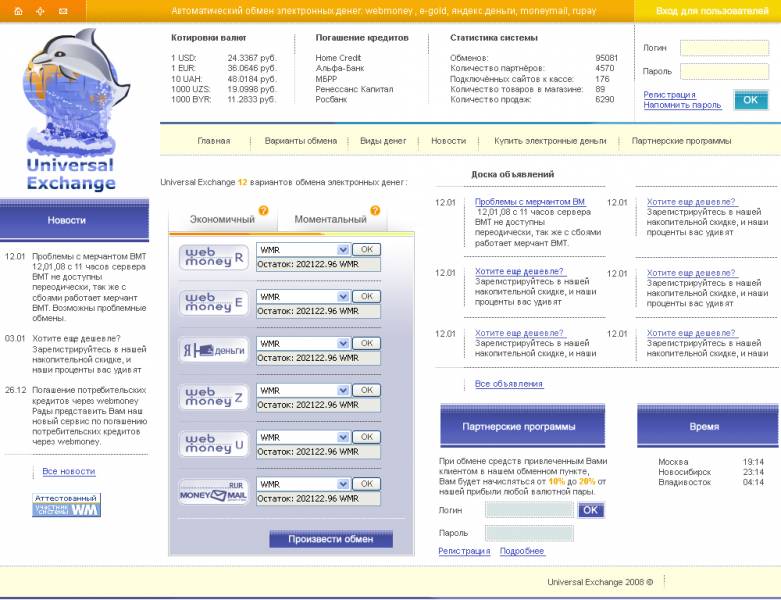Click OK button in Яндекс Деньги row
Image resolution: width=781 pixels, height=600 pixels.
[x=367, y=343]
